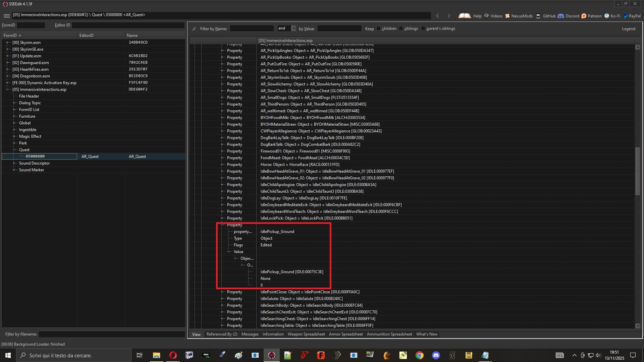Show hidden system tray icons

click(x=574, y=355)
